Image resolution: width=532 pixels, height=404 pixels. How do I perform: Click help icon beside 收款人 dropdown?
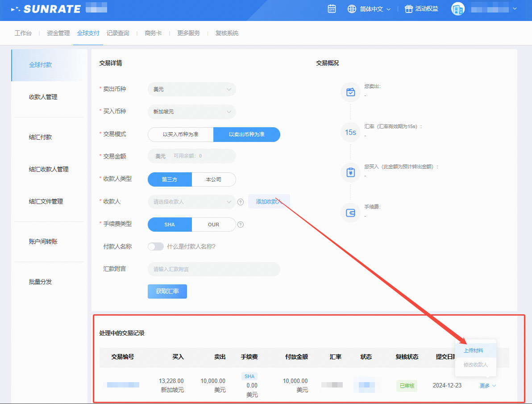click(x=241, y=202)
